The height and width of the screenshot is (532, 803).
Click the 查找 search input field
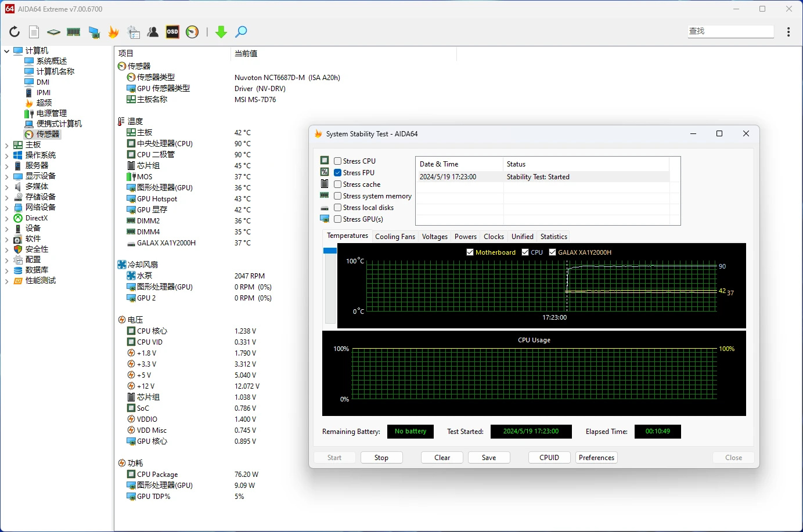[x=730, y=31]
